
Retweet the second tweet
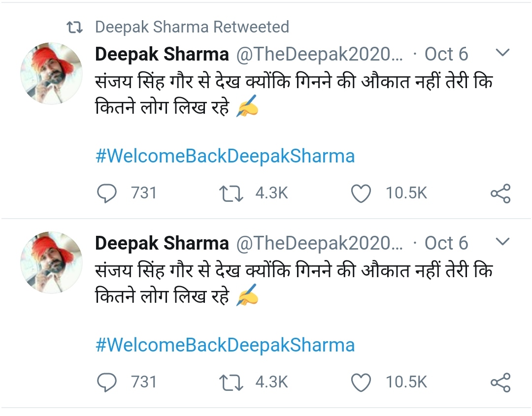click(x=232, y=383)
